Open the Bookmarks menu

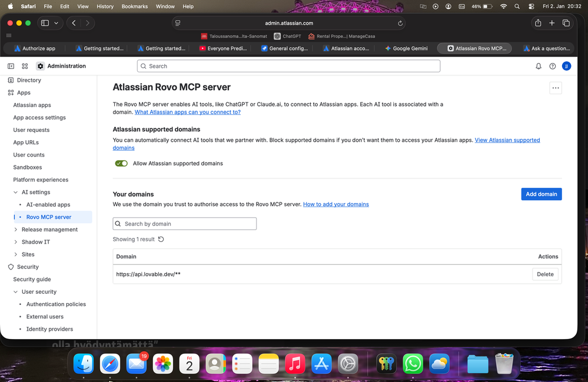coord(135,6)
